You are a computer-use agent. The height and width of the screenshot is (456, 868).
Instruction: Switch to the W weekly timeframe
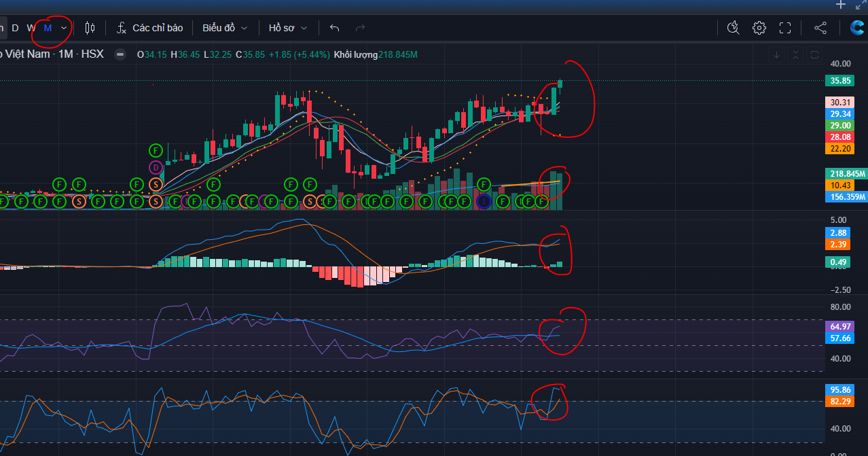pyautogui.click(x=31, y=28)
